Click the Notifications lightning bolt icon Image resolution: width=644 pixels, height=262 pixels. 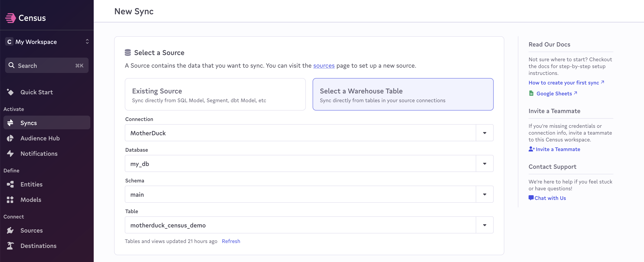10,154
